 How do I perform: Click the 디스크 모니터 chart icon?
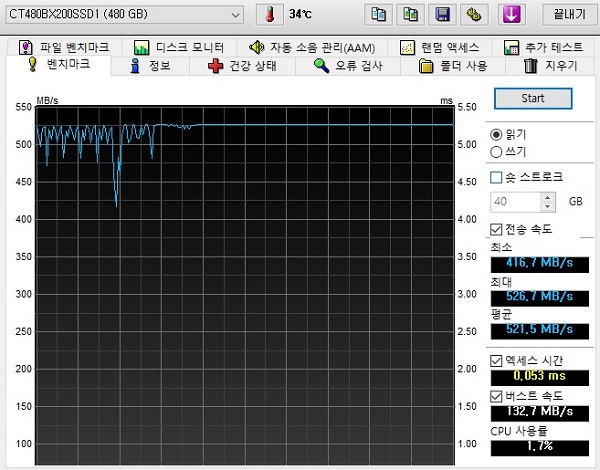141,47
